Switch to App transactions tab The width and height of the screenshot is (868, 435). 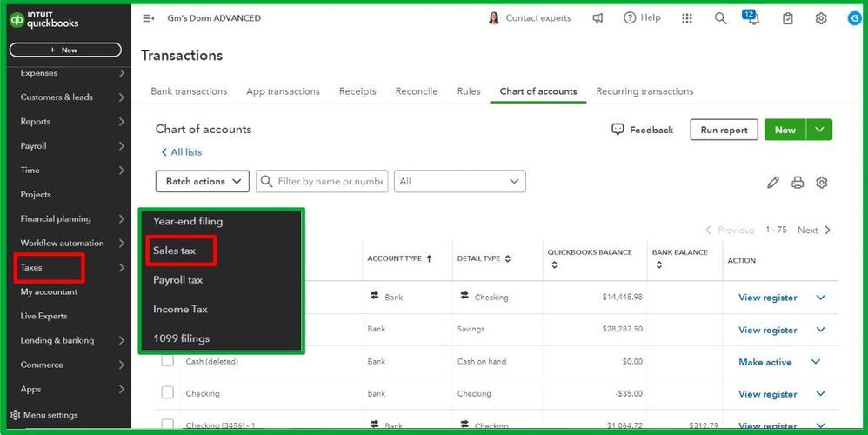[283, 91]
